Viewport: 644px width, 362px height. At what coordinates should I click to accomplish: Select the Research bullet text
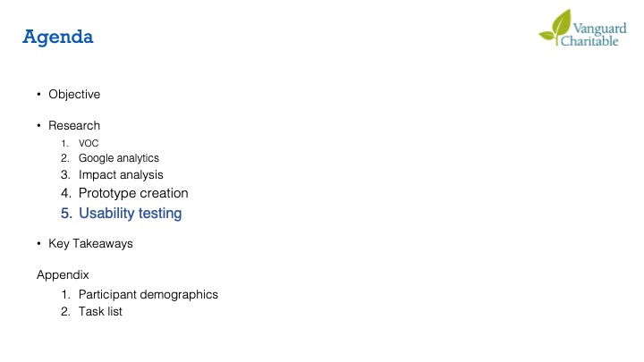(x=74, y=125)
